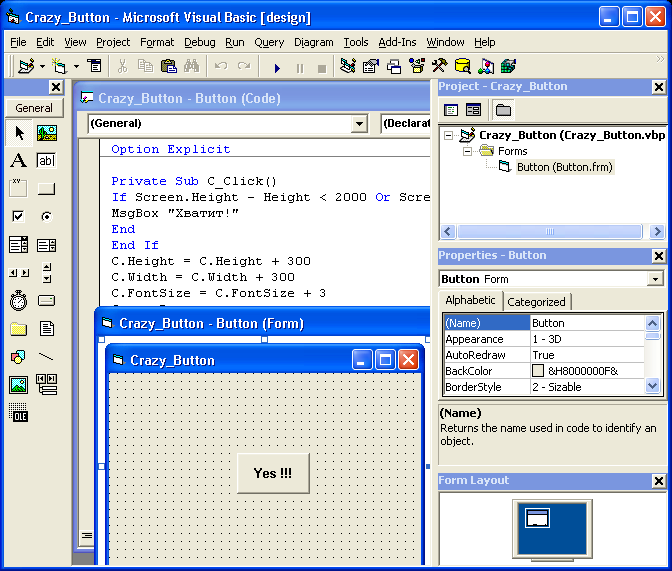Open the Format menu
Viewport: 672px width, 571px height.
157,42
